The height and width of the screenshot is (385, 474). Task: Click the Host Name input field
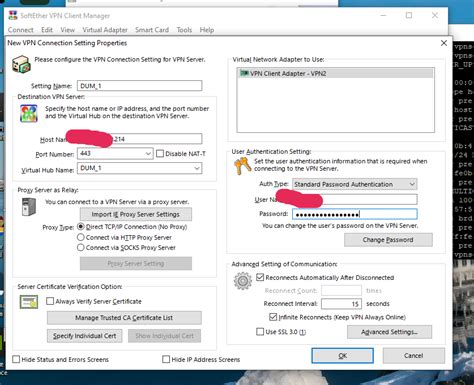click(x=139, y=139)
